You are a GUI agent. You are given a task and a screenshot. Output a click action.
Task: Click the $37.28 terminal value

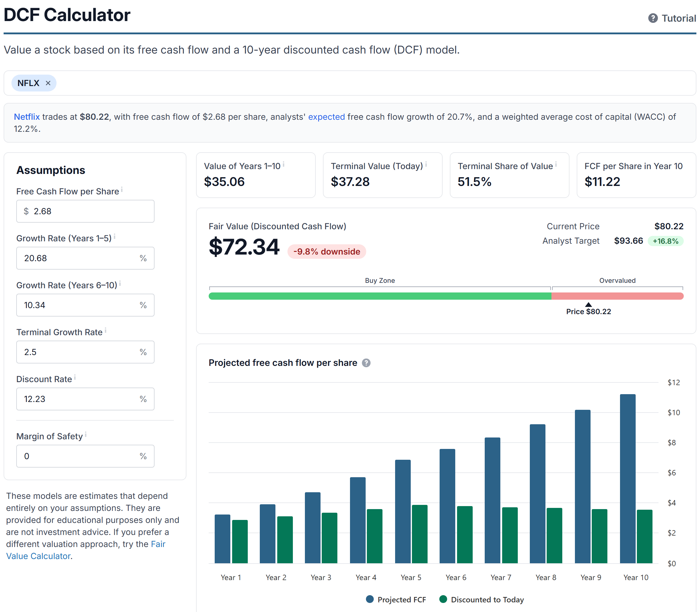pos(350,182)
